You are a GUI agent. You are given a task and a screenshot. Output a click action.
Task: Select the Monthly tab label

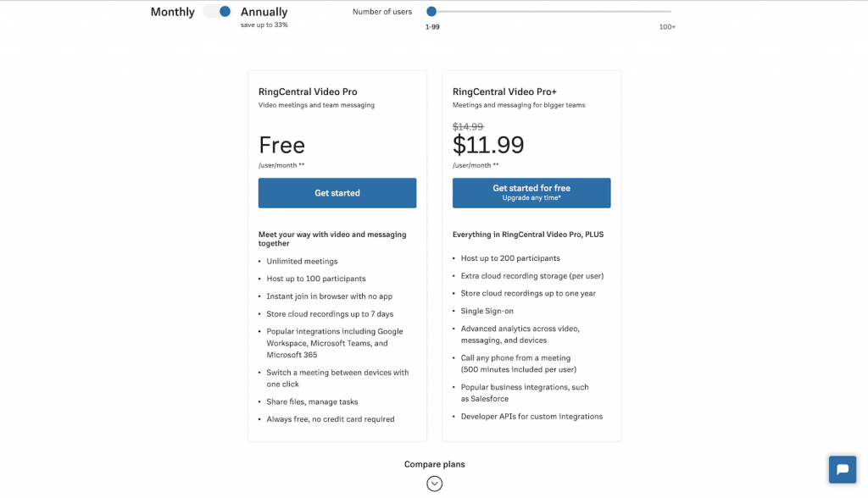[x=172, y=12]
